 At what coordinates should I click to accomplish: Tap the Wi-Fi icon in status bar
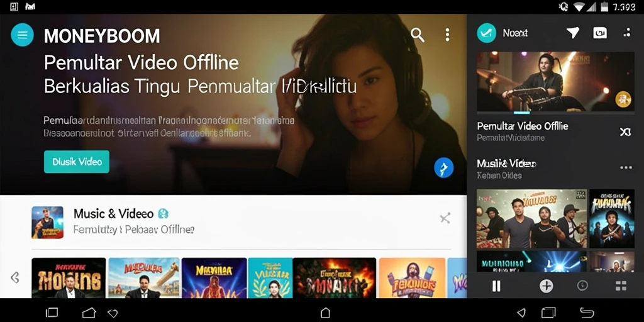point(579,7)
